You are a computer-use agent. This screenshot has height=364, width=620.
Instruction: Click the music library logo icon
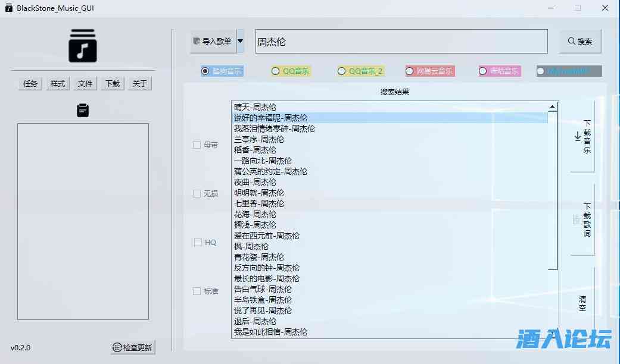(83, 45)
